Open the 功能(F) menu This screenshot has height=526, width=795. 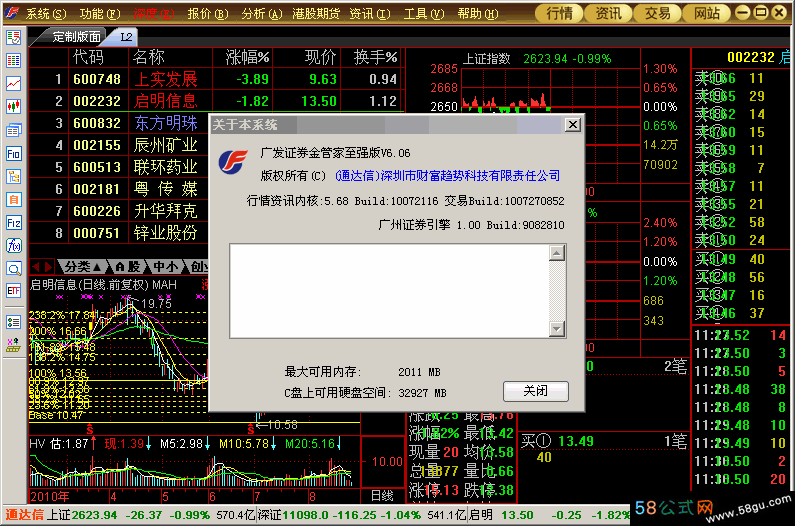tap(100, 14)
